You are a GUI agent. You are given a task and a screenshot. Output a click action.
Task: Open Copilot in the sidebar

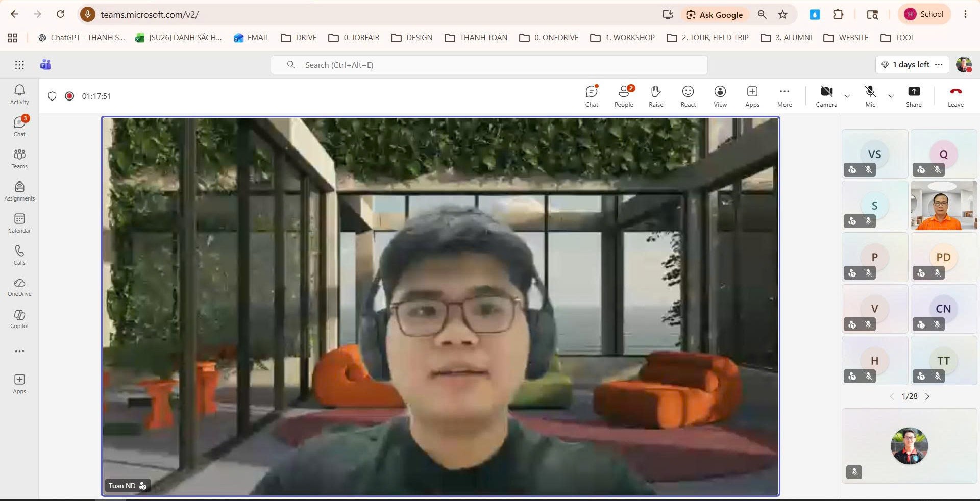click(19, 319)
